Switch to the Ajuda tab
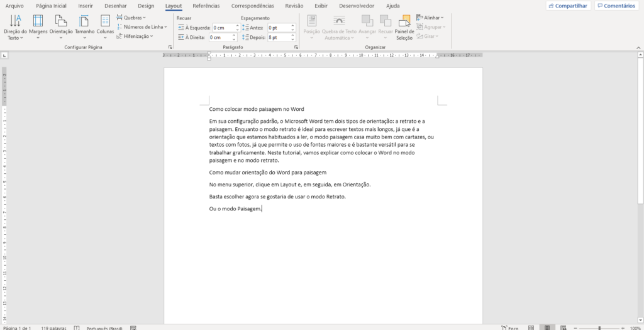The image size is (644, 330). 393,6
